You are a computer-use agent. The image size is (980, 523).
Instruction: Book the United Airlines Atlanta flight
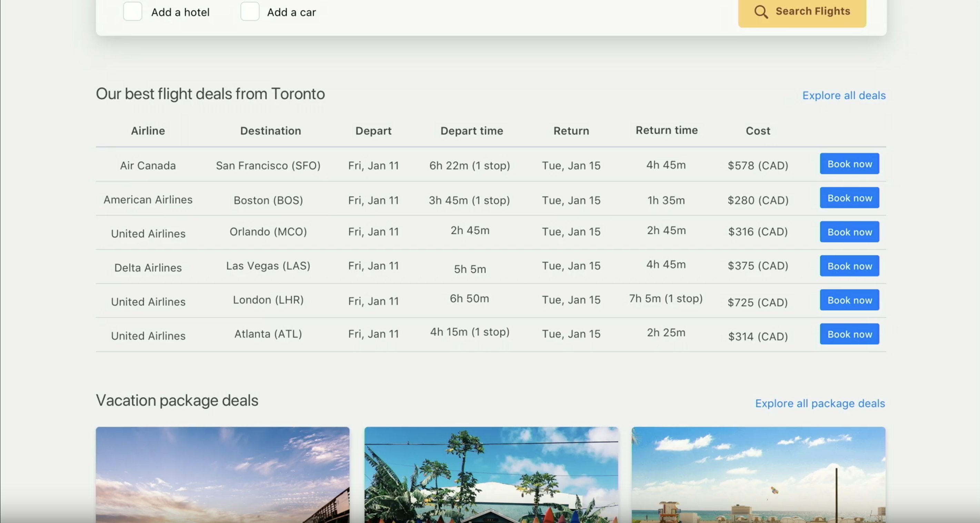(x=849, y=334)
